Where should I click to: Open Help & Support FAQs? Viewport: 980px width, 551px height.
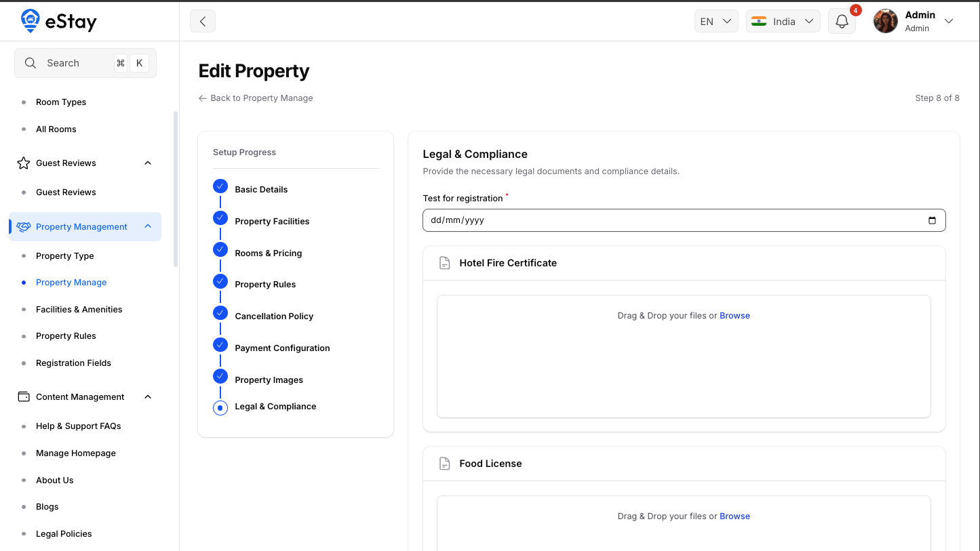coord(79,426)
